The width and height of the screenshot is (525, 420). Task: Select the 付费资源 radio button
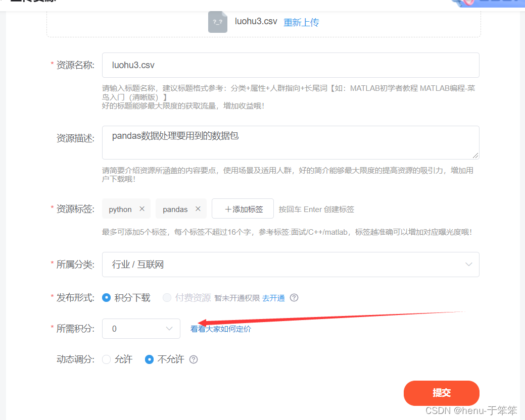[x=167, y=298]
